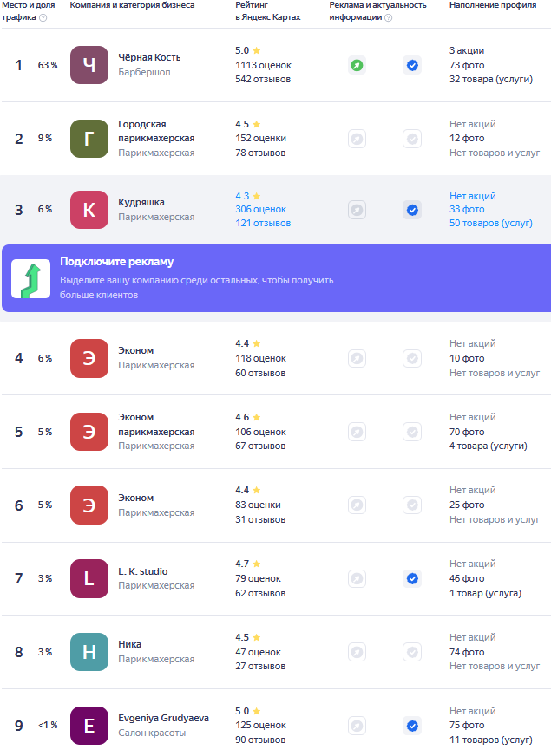Click the help icon beside Реклама и актуальность информации

tap(389, 18)
